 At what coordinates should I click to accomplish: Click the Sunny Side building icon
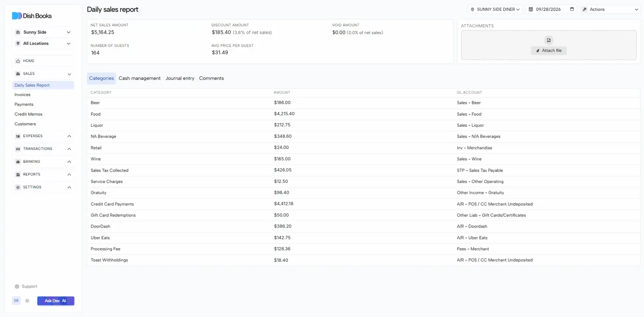click(x=18, y=32)
